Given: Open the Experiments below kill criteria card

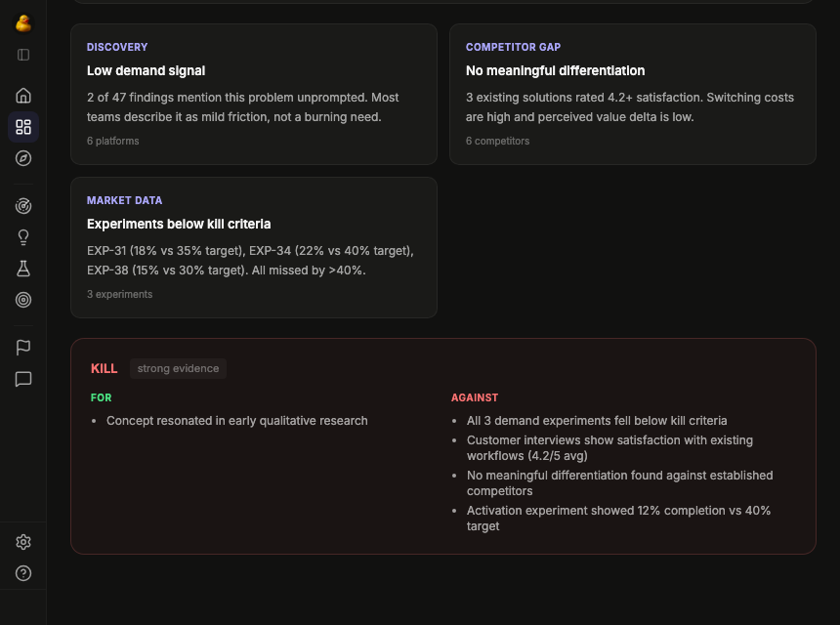Looking at the screenshot, I should click(253, 246).
